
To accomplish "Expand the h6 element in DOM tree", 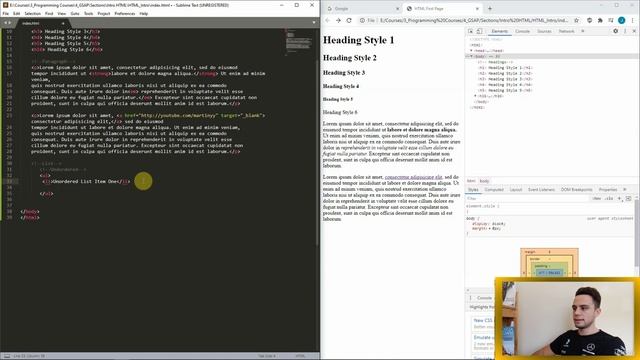I will click(476, 96).
